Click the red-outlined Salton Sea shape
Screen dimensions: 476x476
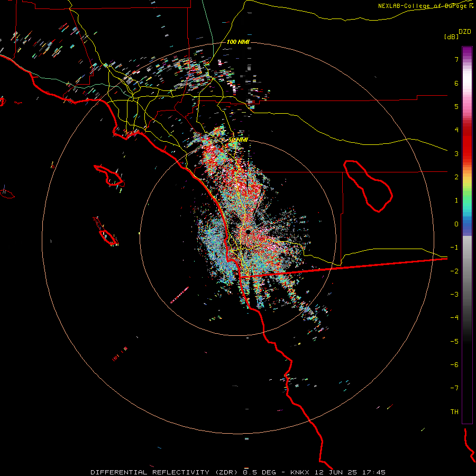(368, 186)
